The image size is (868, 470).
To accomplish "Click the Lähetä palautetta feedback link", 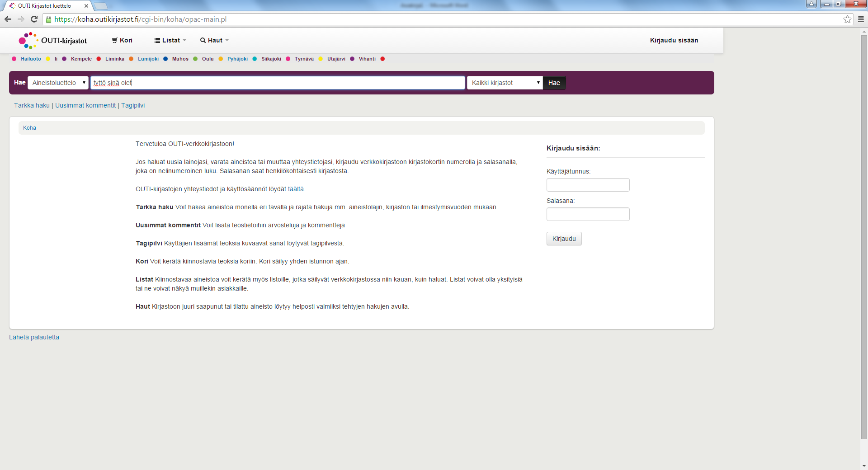I will pos(34,337).
